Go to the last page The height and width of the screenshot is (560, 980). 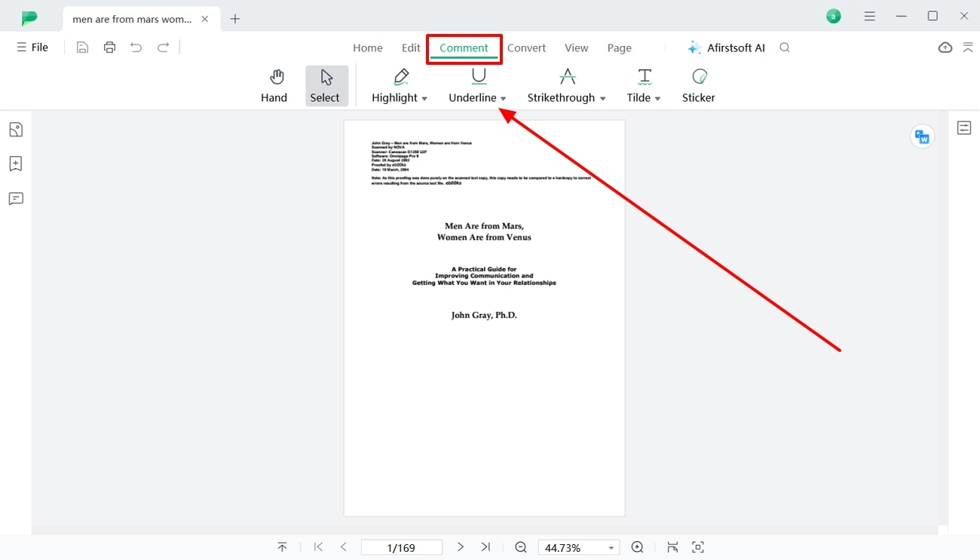[x=485, y=547]
